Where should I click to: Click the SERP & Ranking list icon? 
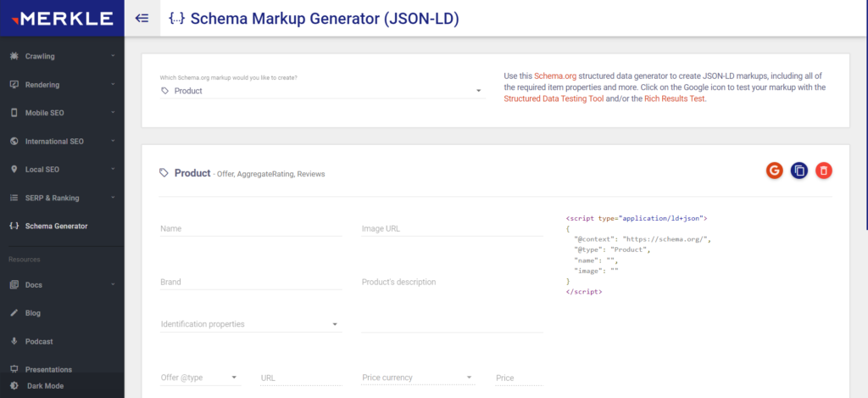pos(14,198)
